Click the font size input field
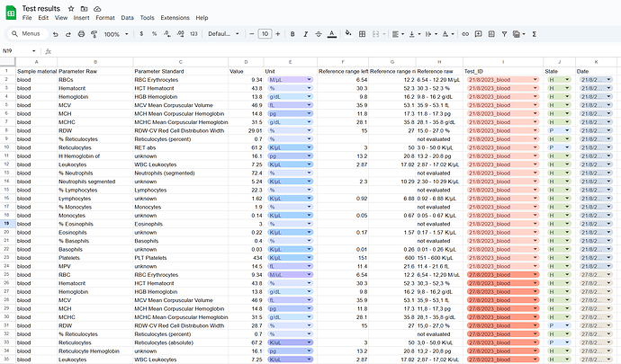 pos(265,34)
